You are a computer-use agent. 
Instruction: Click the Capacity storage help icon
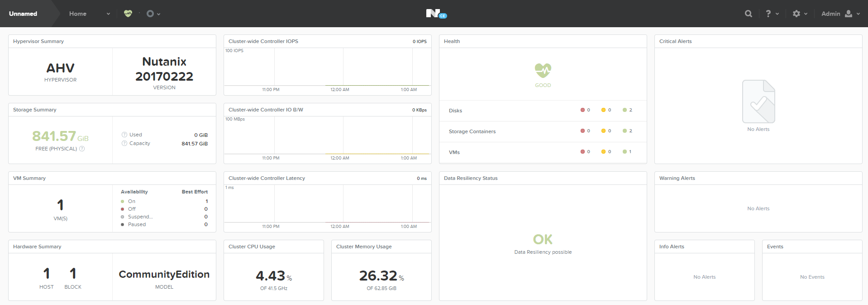[x=124, y=143]
